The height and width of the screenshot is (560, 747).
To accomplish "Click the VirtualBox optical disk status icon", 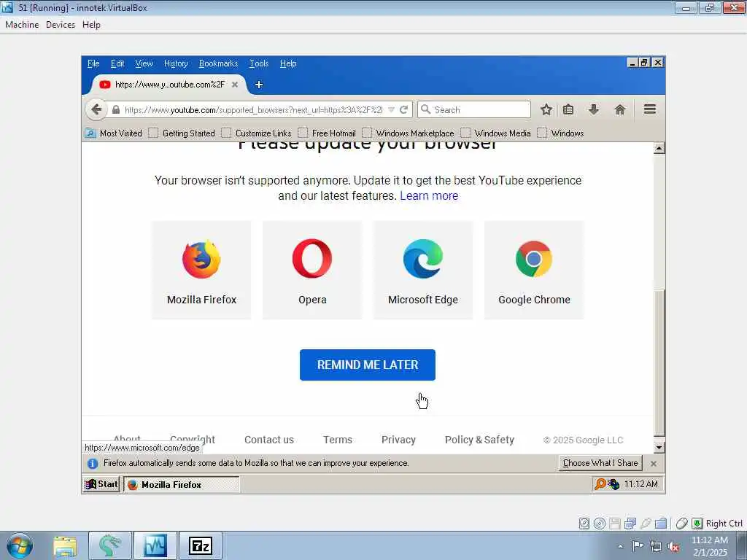I will (600, 524).
